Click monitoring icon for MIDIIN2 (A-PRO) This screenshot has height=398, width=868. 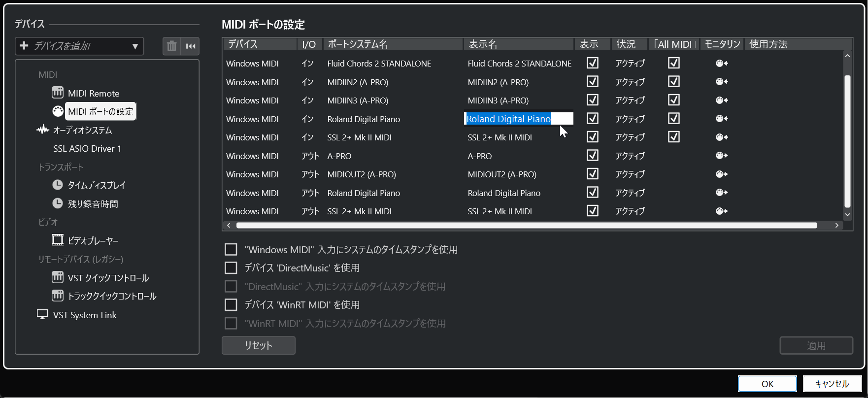(x=722, y=82)
